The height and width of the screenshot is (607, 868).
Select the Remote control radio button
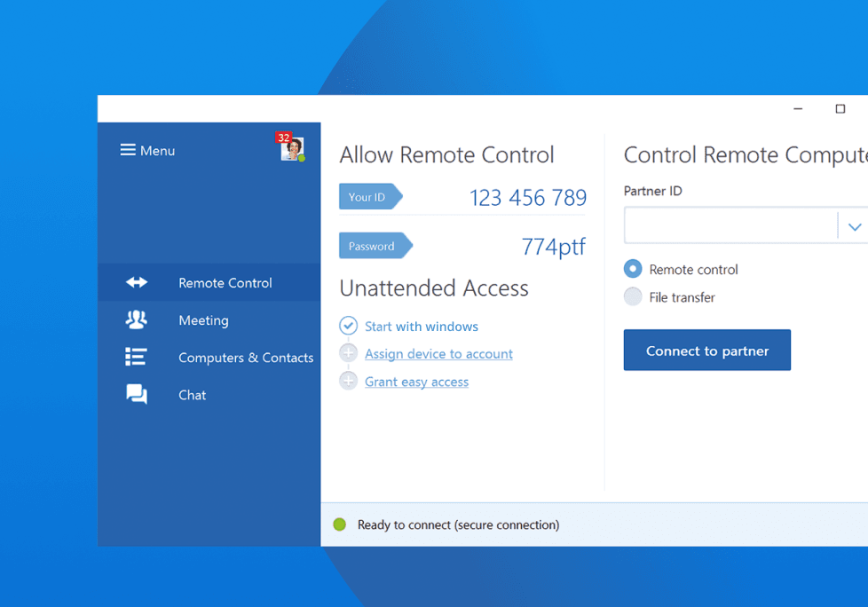pyautogui.click(x=633, y=269)
